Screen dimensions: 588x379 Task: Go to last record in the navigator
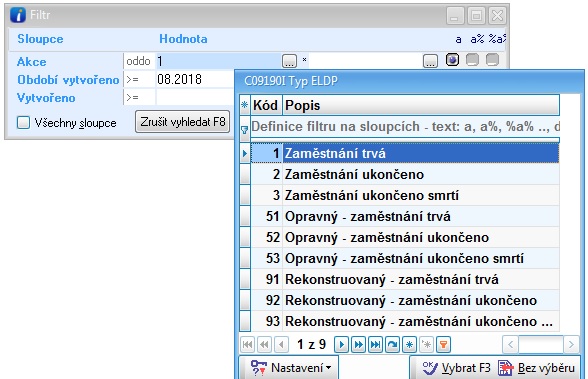(375, 345)
